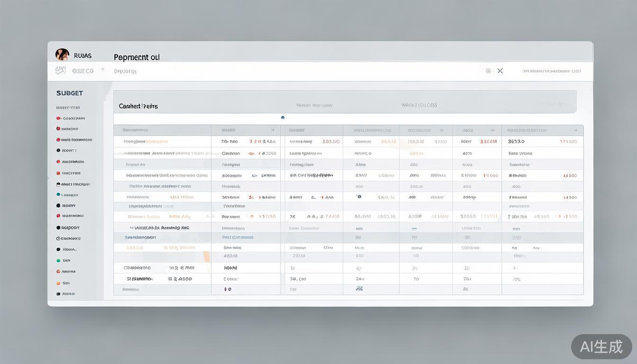
Task: Select the orange dot Sol sidebar item
Action: (x=58, y=283)
